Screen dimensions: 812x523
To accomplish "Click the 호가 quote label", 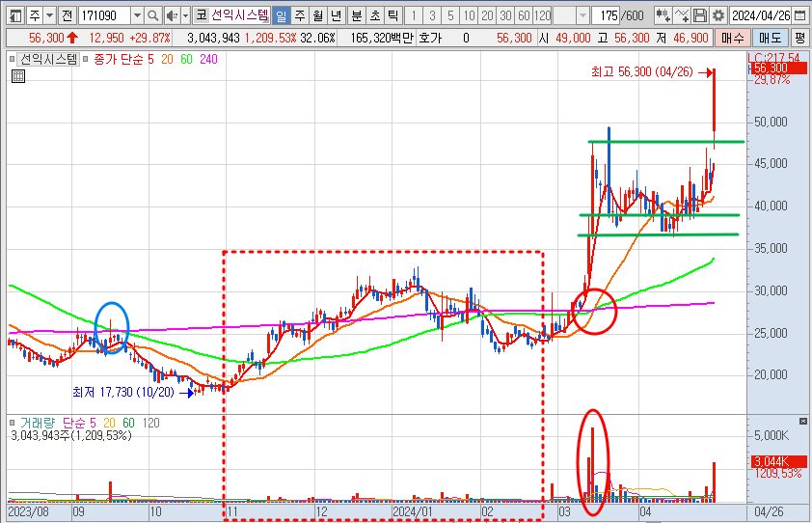I will 430,38.
